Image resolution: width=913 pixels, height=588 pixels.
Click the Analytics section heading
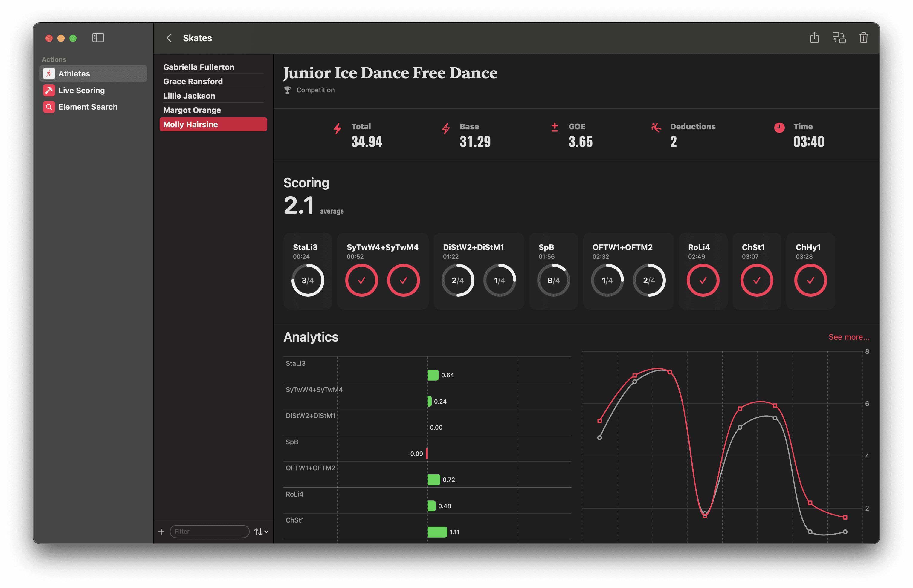click(x=311, y=337)
